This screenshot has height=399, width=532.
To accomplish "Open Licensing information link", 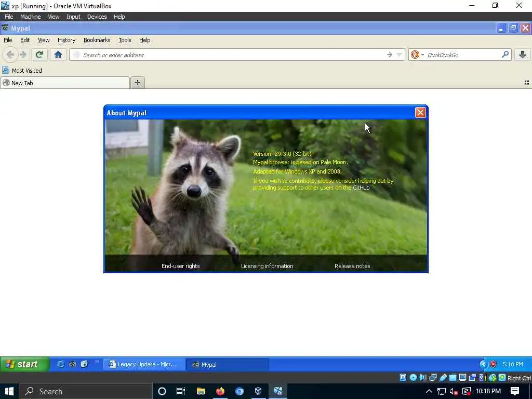I will 267,266.
